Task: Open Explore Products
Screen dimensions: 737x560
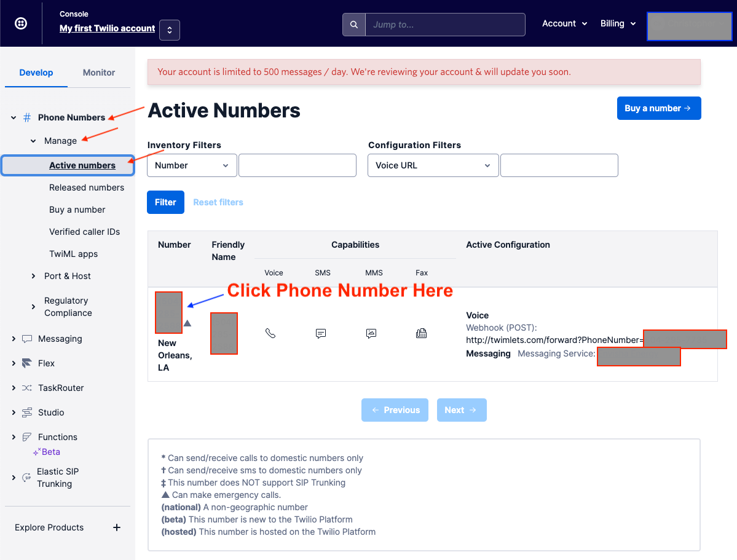Action: click(49, 527)
